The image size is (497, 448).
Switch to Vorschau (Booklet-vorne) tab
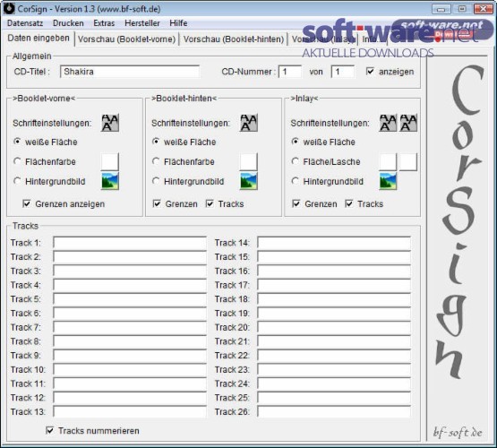point(126,39)
